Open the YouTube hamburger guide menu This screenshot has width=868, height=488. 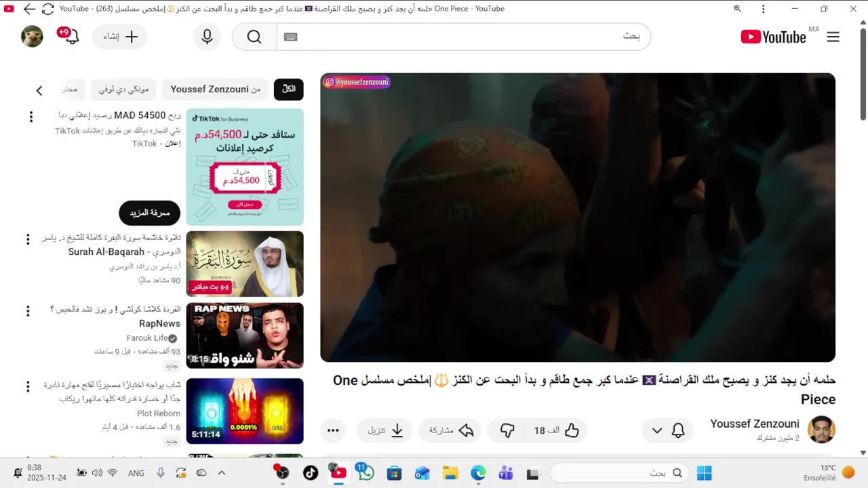[833, 37]
